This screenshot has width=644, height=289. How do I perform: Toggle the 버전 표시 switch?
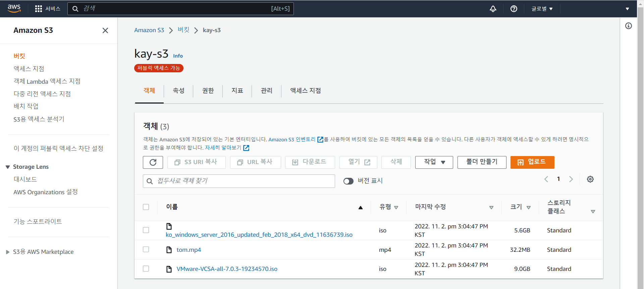coord(348,181)
